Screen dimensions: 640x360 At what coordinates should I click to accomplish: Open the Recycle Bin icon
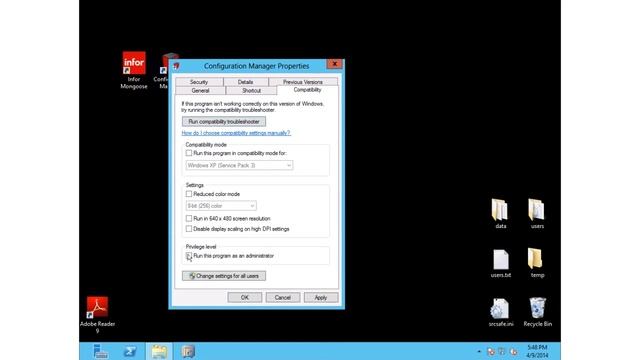click(x=538, y=312)
